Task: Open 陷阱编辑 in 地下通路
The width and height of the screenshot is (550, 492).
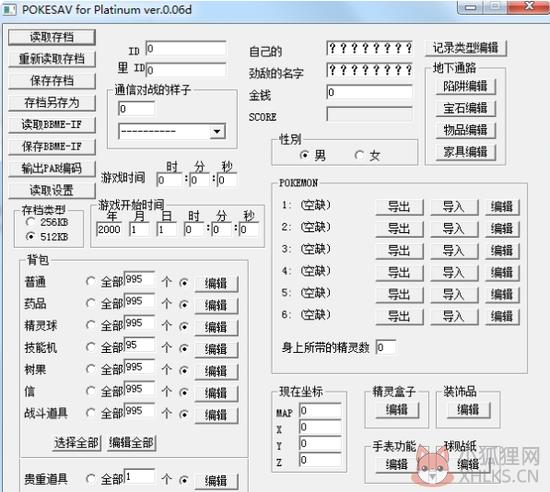Action: (465, 86)
